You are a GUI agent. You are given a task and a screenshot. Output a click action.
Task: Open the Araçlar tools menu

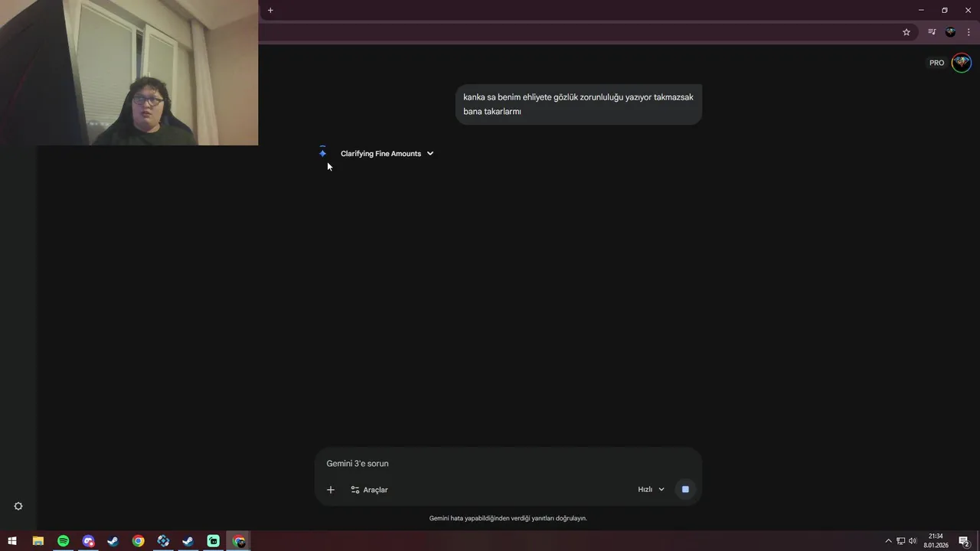tap(369, 490)
